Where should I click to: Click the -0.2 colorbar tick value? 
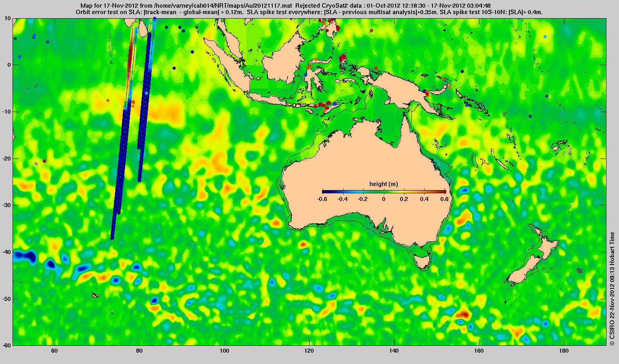363,199
